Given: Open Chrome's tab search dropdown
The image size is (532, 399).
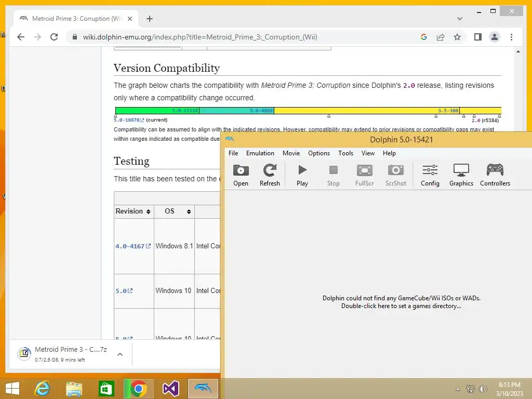Looking at the screenshot, I should pyautogui.click(x=459, y=19).
